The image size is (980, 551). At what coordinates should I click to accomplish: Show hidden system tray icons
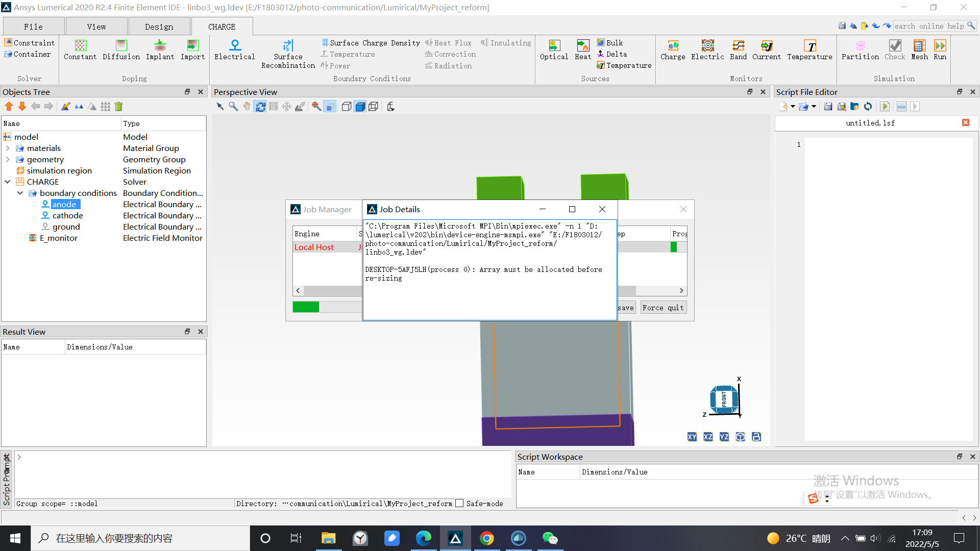tap(845, 538)
